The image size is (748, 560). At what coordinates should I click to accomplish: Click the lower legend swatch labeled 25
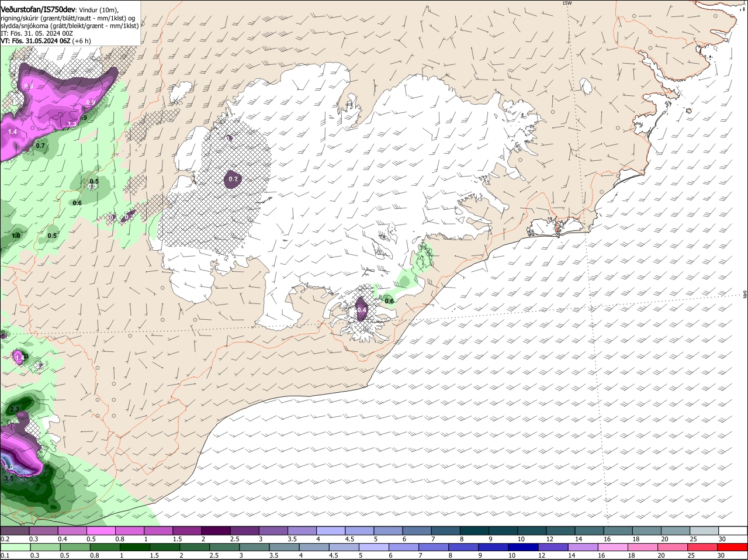pos(703,547)
